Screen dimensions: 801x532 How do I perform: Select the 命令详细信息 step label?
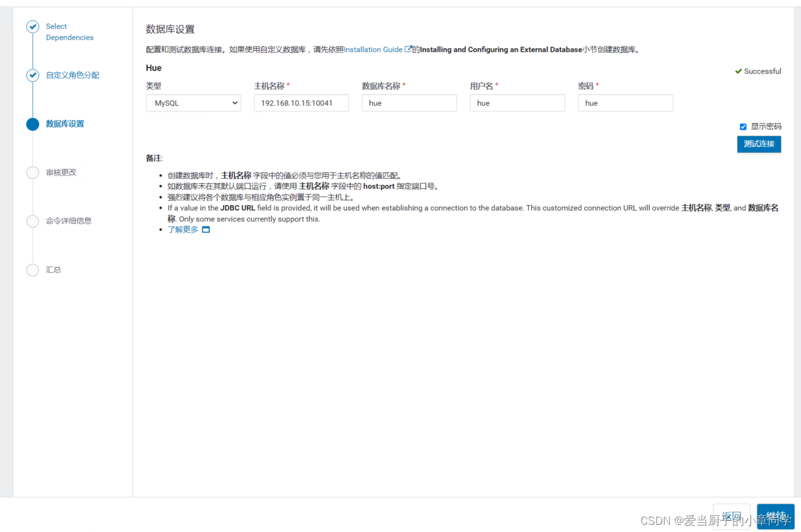[69, 221]
